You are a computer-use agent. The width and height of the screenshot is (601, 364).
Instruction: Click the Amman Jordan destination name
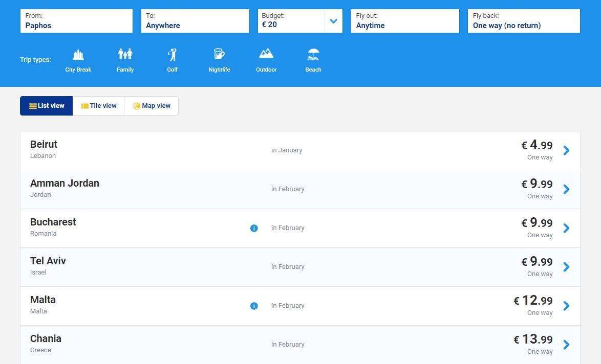(x=65, y=183)
